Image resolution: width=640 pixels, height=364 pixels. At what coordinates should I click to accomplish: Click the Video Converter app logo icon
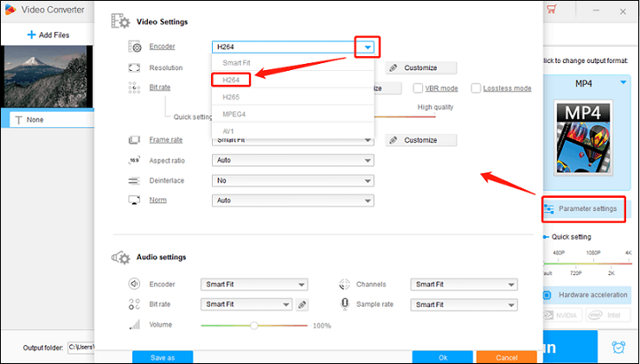pyautogui.click(x=10, y=10)
